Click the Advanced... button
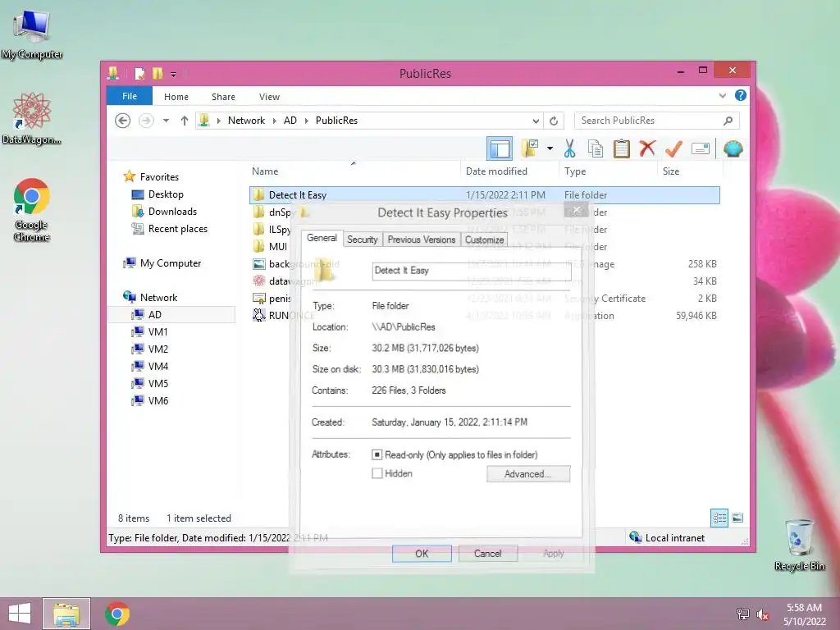Screen dimensions: 840x630 pos(528,473)
